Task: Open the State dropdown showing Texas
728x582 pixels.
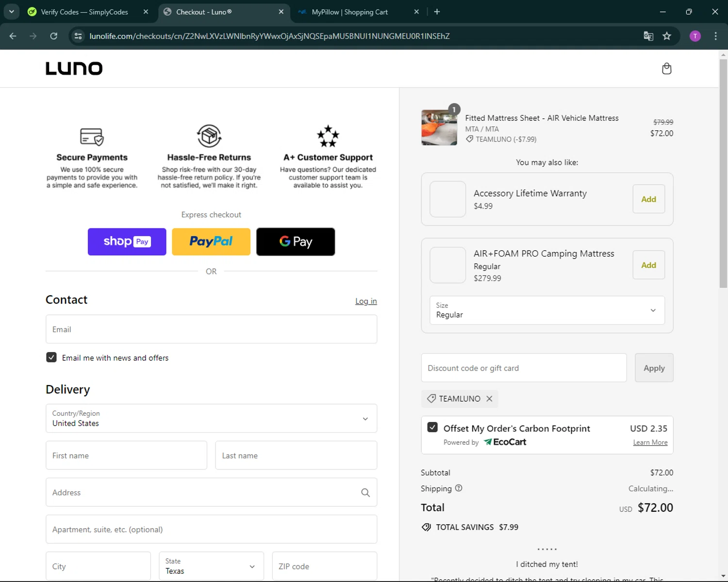Action: (211, 566)
